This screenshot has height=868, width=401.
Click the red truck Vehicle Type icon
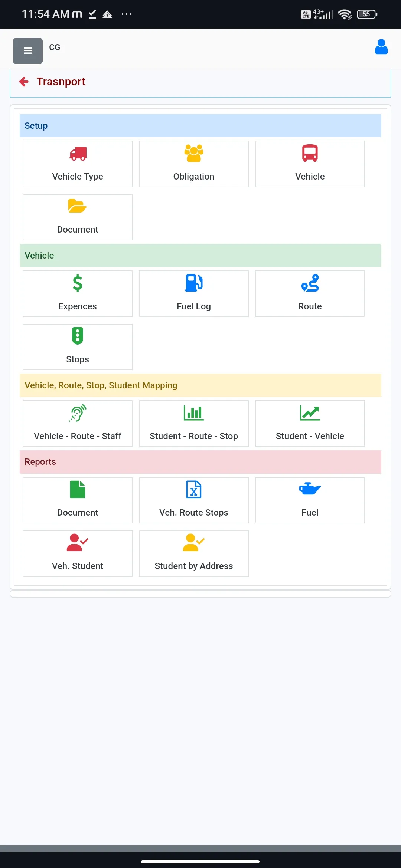[x=78, y=154]
